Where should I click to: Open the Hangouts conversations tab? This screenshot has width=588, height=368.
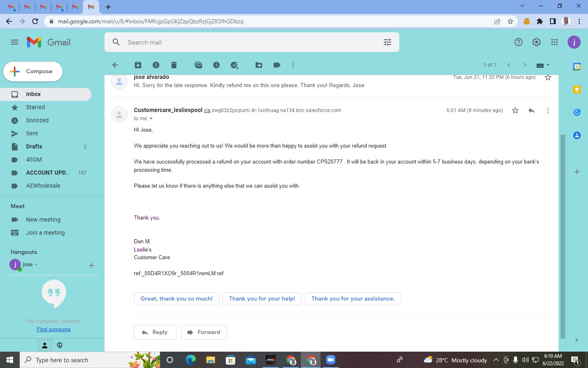60,346
